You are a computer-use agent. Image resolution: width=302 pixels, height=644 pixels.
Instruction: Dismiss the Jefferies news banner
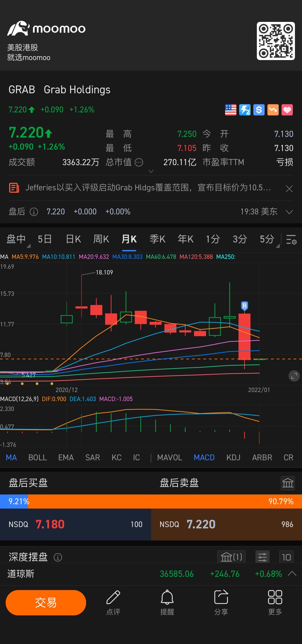click(x=289, y=188)
